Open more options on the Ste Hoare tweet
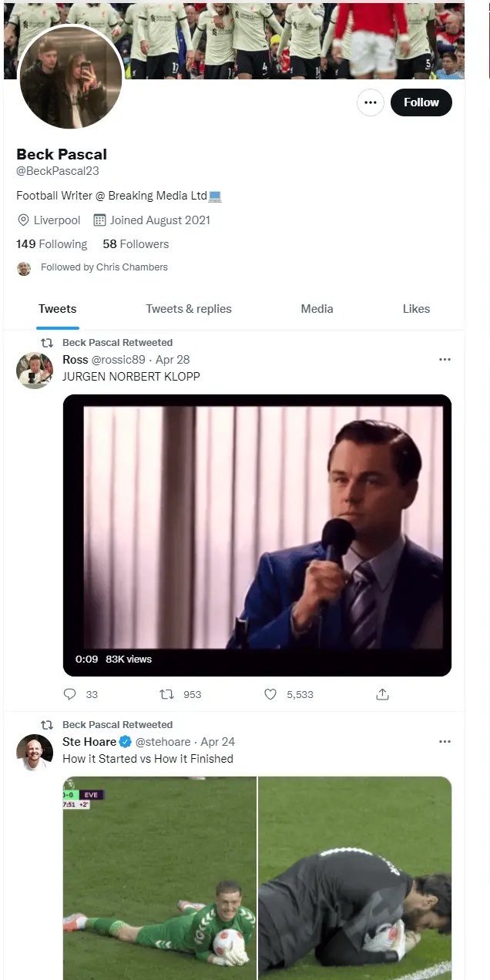 pyautogui.click(x=445, y=741)
